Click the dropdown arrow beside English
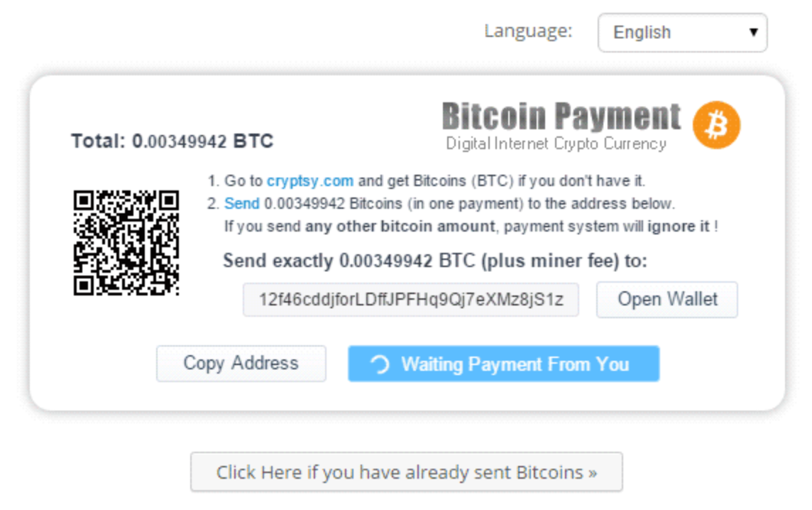The width and height of the screenshot is (812, 510). 754,33
